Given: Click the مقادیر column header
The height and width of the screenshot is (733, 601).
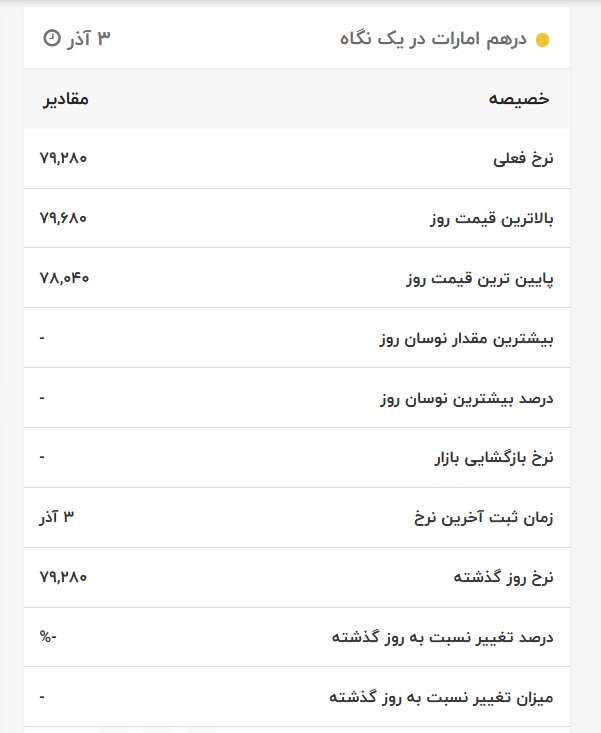Looking at the screenshot, I should click(x=65, y=99).
